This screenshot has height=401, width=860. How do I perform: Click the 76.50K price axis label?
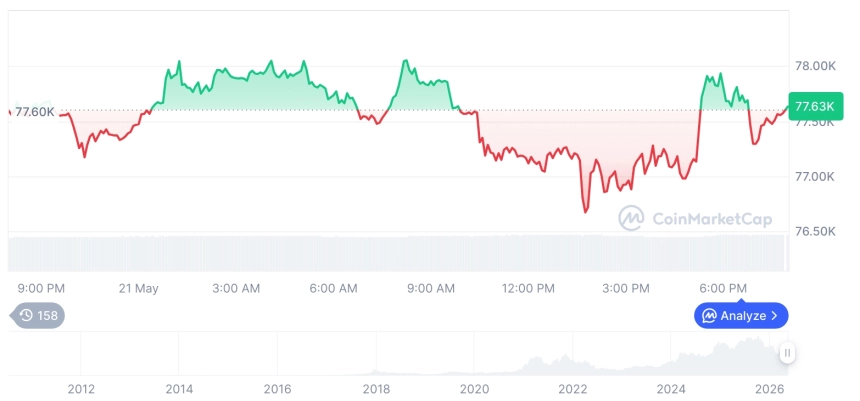[x=815, y=231]
